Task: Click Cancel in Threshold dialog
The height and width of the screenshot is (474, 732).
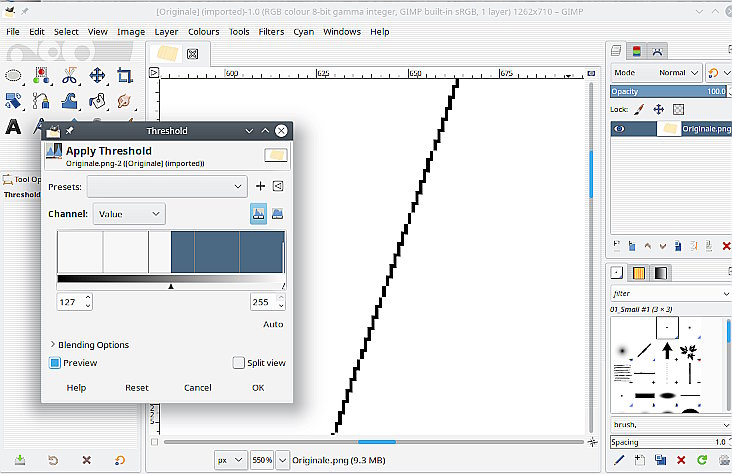Action: [197, 388]
